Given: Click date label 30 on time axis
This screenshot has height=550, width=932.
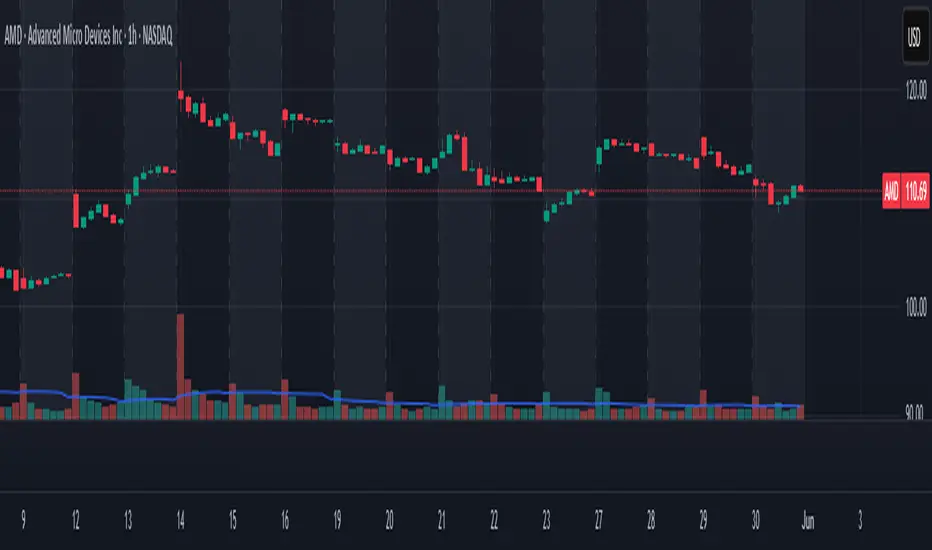Looking at the screenshot, I should click(x=755, y=520).
